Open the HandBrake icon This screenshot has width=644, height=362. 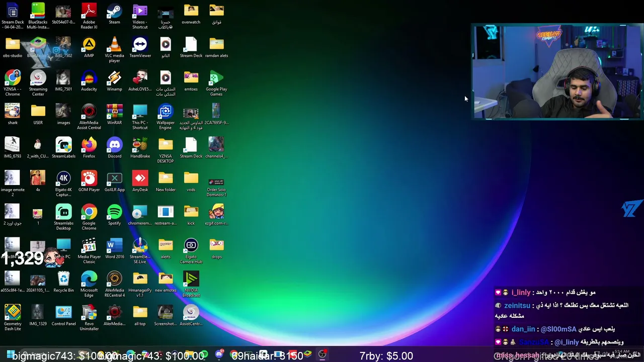(x=140, y=148)
